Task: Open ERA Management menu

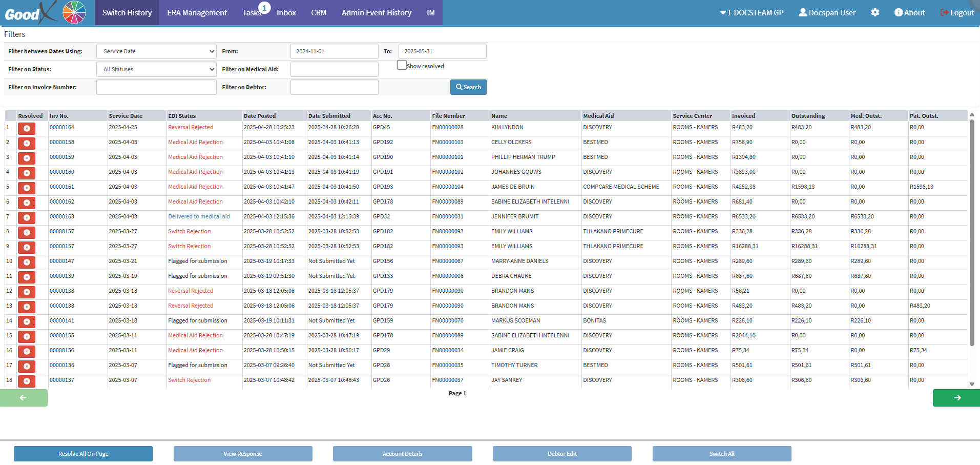Action: click(197, 12)
